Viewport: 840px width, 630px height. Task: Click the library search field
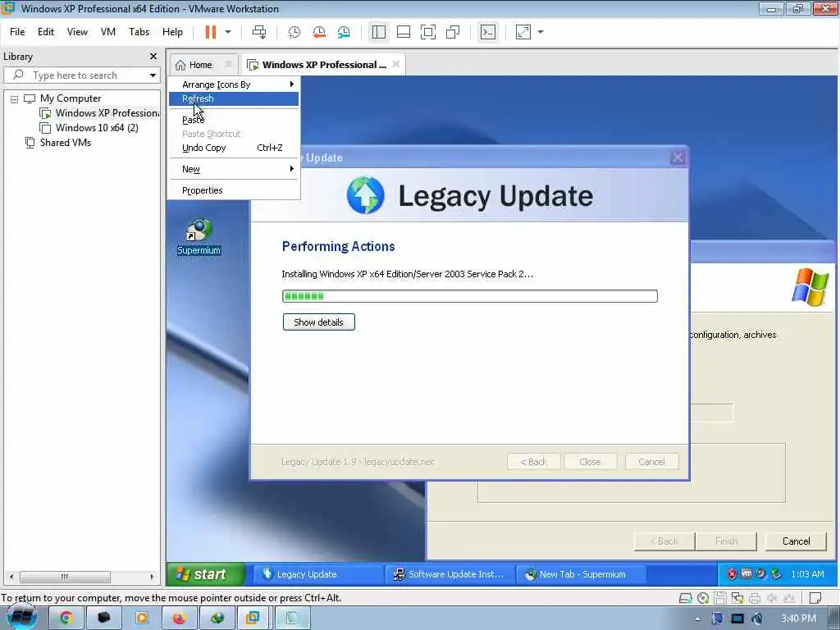click(80, 75)
